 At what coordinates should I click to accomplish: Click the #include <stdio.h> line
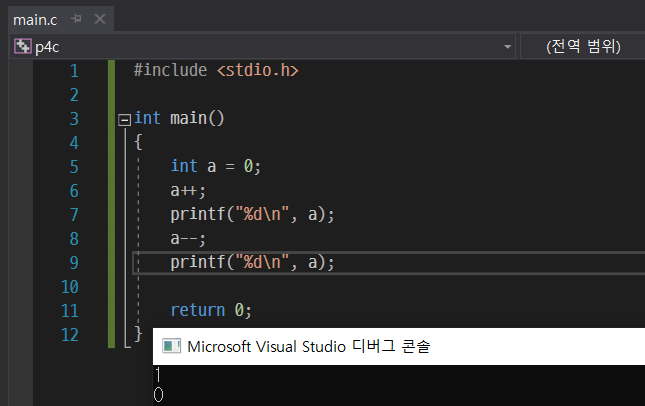pos(216,70)
